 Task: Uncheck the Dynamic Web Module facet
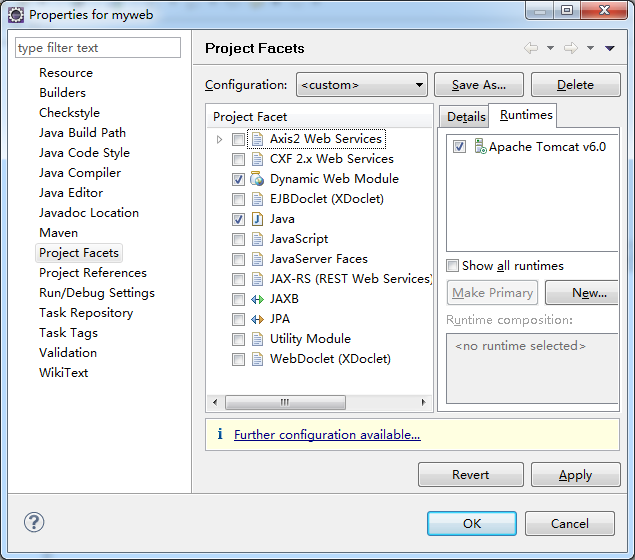pyautogui.click(x=238, y=179)
